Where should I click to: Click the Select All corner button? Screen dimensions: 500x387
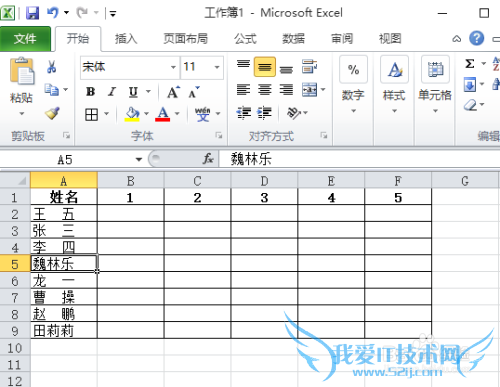point(15,180)
